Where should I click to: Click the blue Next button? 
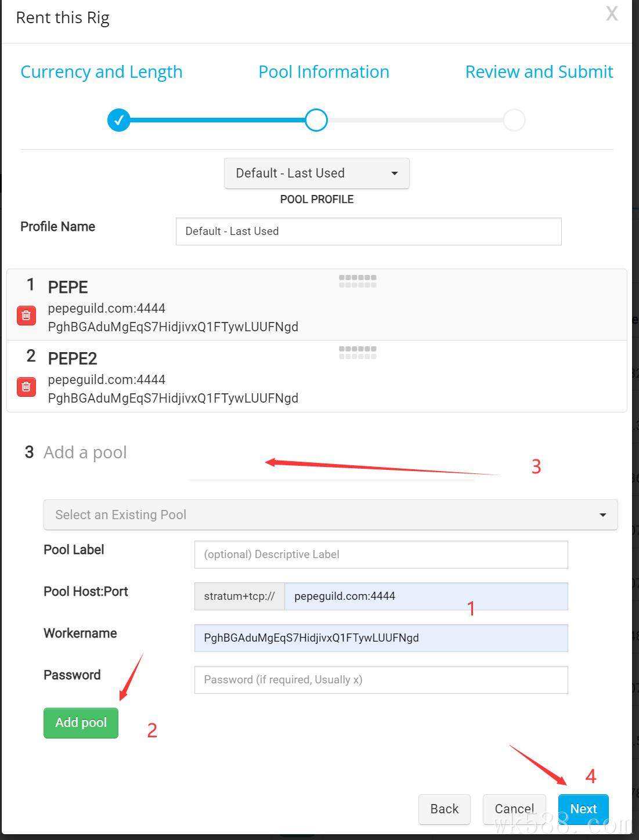click(583, 809)
